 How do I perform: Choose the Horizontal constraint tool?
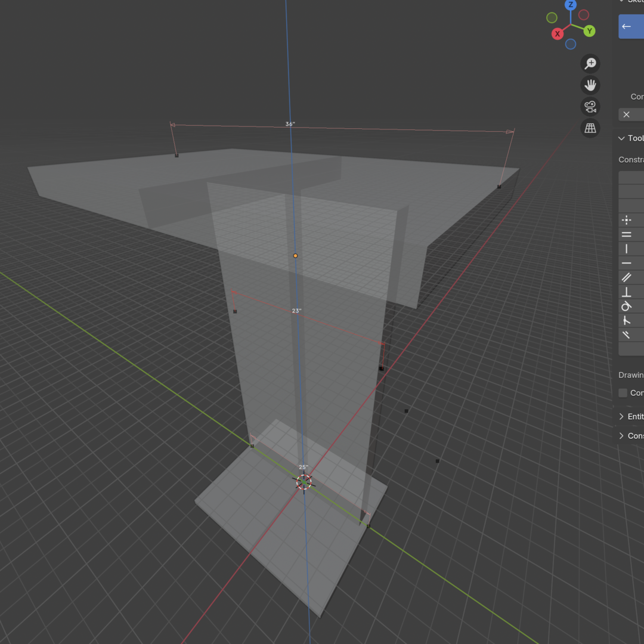627,263
